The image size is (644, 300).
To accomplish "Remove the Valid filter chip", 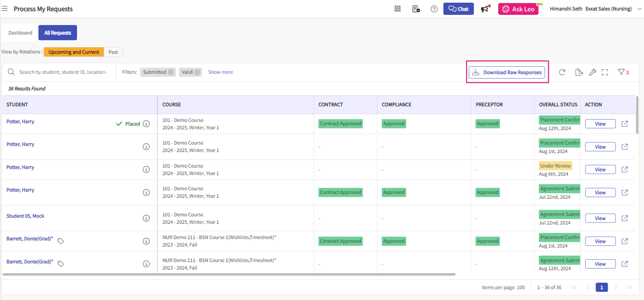I will (x=197, y=72).
